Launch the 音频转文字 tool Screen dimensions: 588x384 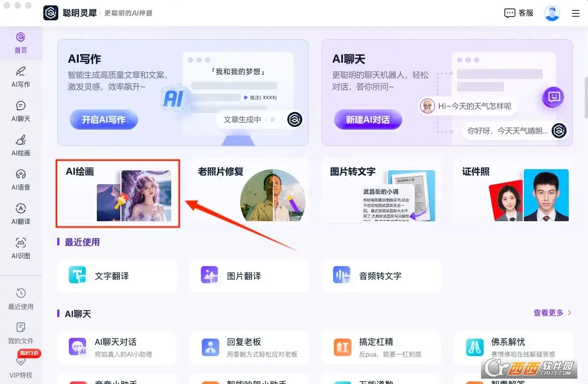pyautogui.click(x=381, y=275)
